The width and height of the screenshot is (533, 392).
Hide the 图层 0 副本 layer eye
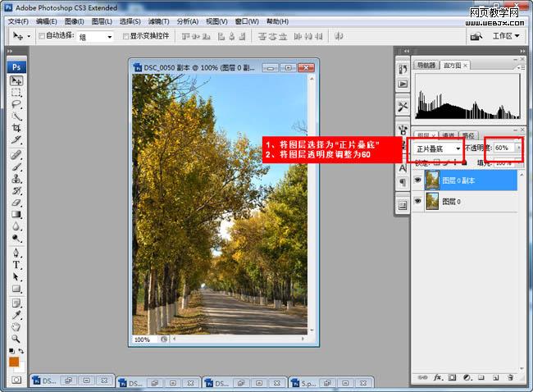[417, 180]
